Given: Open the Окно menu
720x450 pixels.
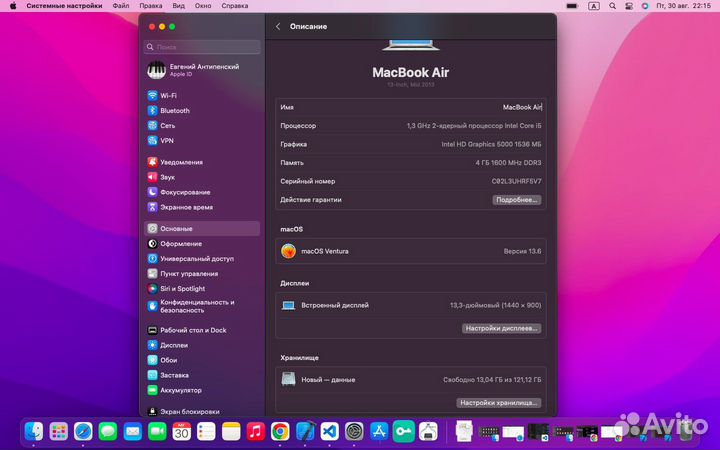Looking at the screenshot, I should [203, 6].
